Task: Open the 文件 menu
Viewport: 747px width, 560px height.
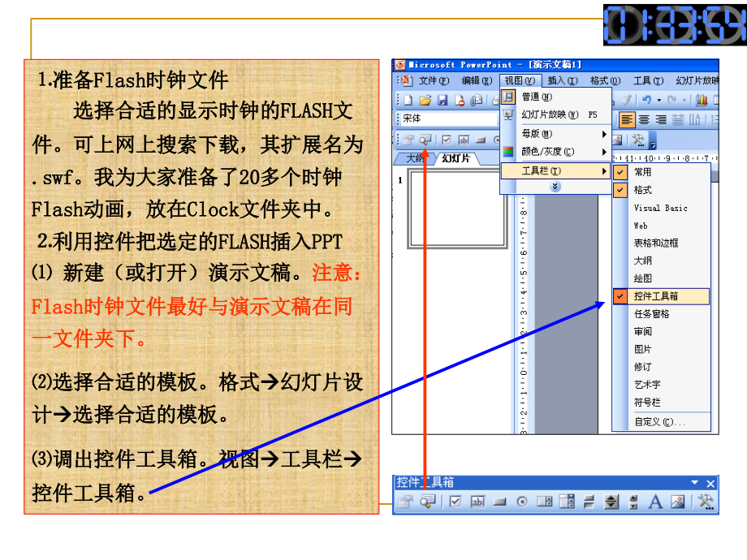Action: 434,80
